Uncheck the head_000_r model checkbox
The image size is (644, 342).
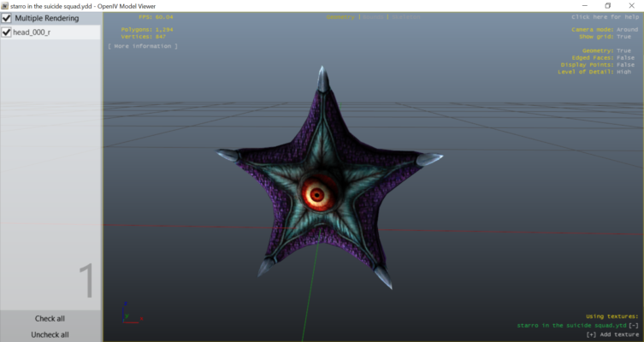7,32
